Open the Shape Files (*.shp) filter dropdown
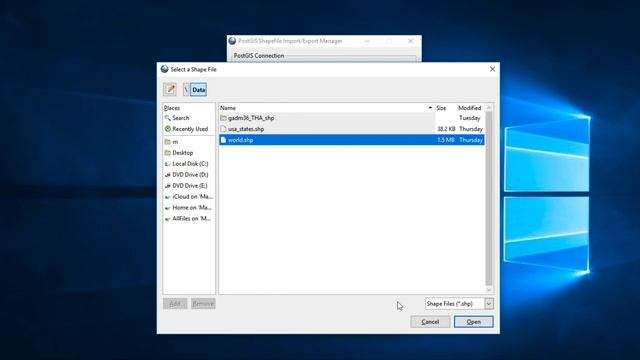 459,304
